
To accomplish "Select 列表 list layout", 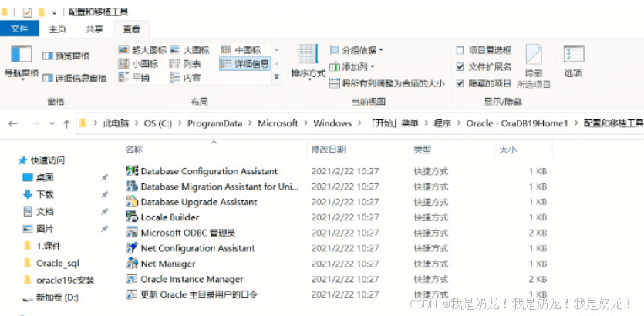I will [186, 64].
